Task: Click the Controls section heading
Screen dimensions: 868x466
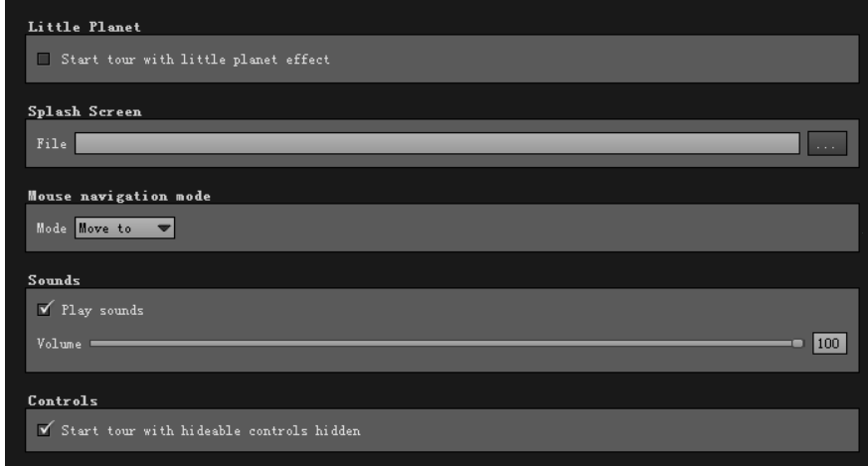Action: click(63, 400)
